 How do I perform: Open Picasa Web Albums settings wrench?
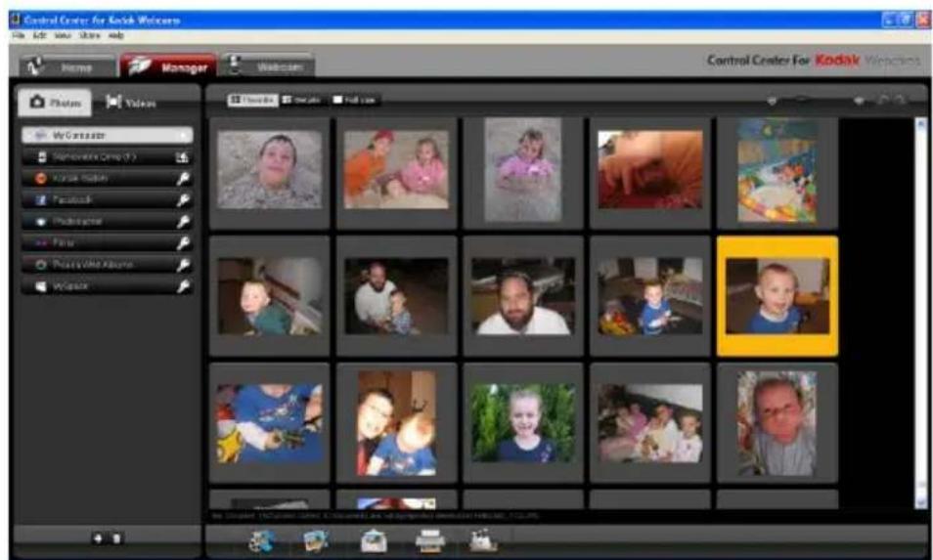pyautogui.click(x=183, y=265)
